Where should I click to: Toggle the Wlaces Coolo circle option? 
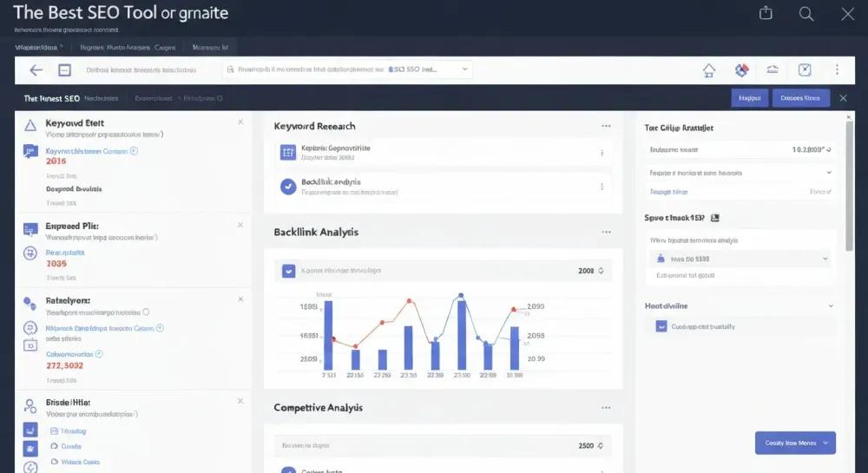click(54, 462)
